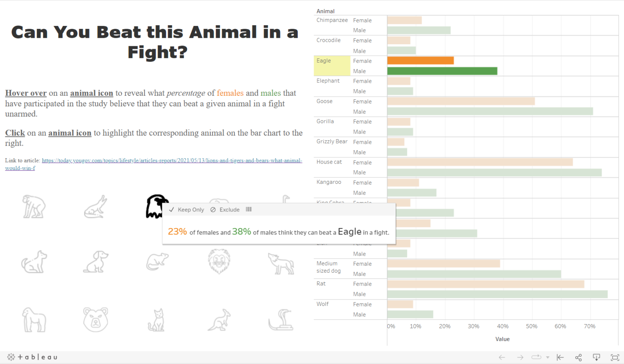624x364 pixels.
Task: Open sharing options with the share icon
Action: click(578, 357)
